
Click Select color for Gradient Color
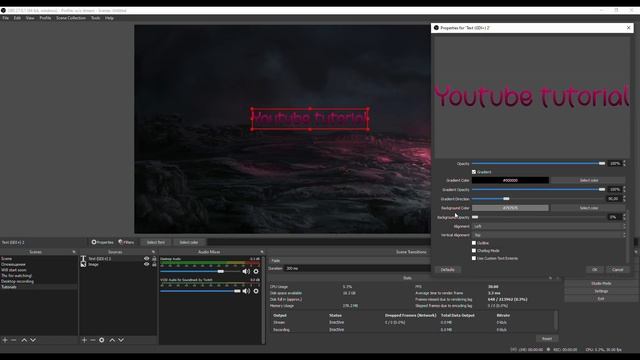pyautogui.click(x=588, y=180)
